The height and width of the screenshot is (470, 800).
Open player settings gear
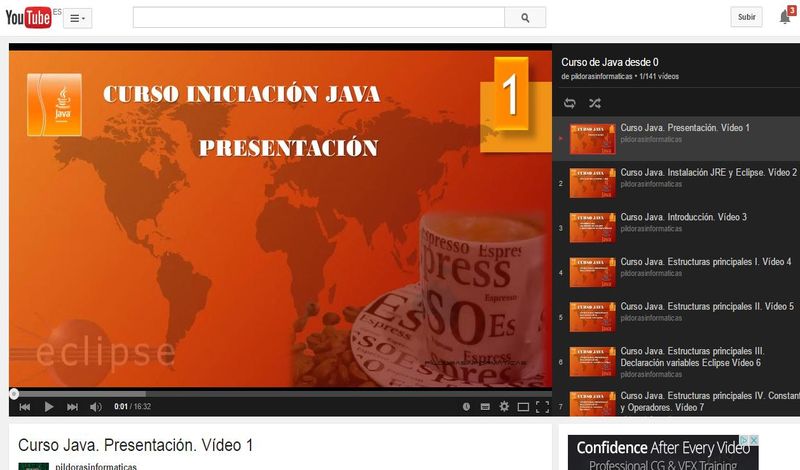click(x=504, y=407)
